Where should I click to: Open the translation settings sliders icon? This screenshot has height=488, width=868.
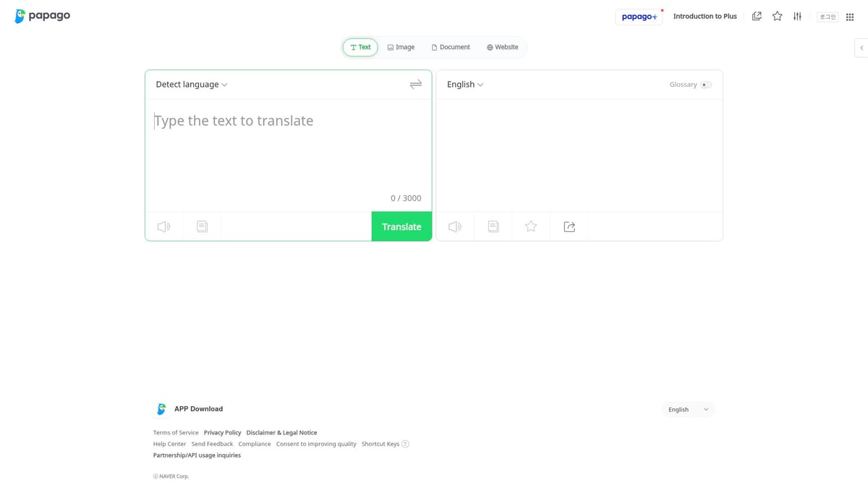(x=797, y=16)
